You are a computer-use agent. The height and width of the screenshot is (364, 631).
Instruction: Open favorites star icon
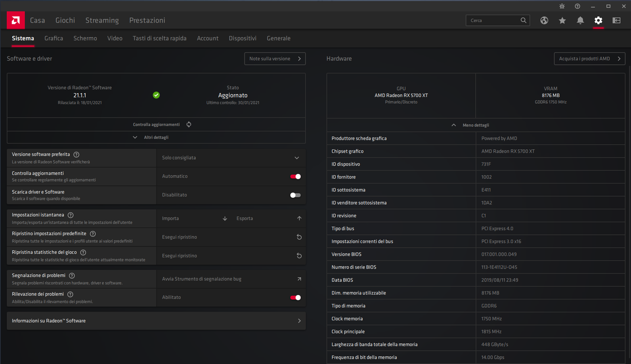click(x=562, y=20)
